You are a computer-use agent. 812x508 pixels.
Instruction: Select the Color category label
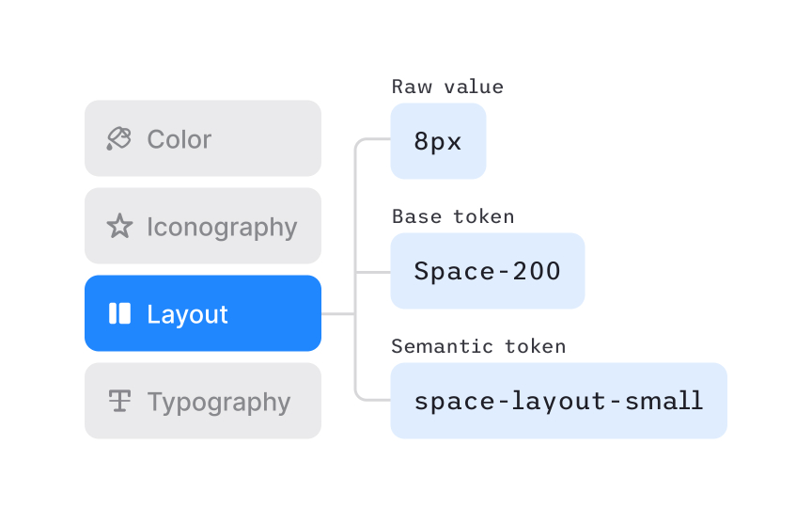pyautogui.click(x=179, y=139)
